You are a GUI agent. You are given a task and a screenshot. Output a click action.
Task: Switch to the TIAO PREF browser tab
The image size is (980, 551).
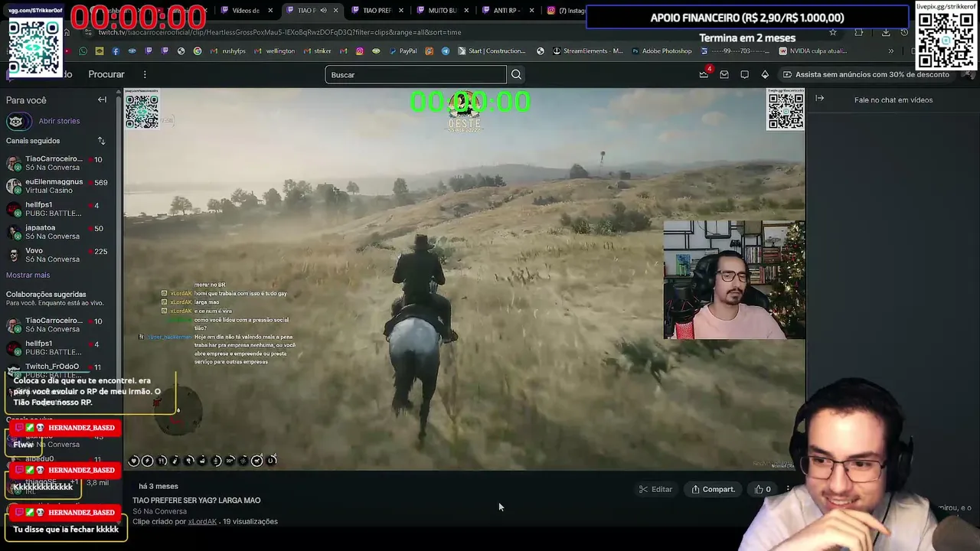pyautogui.click(x=376, y=11)
